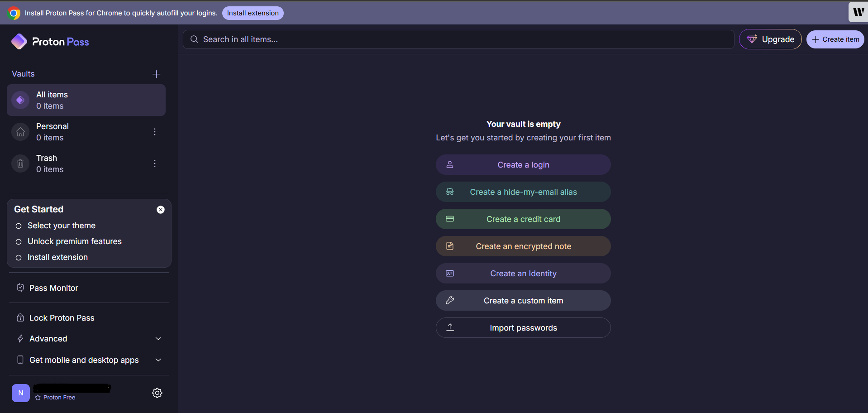The width and height of the screenshot is (868, 413).
Task: Select the 'Install extension' checklist step
Action: (57, 257)
